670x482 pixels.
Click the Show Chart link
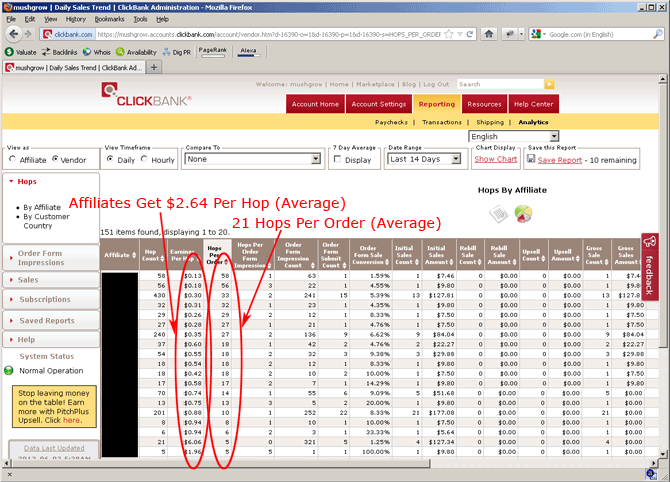[495, 159]
